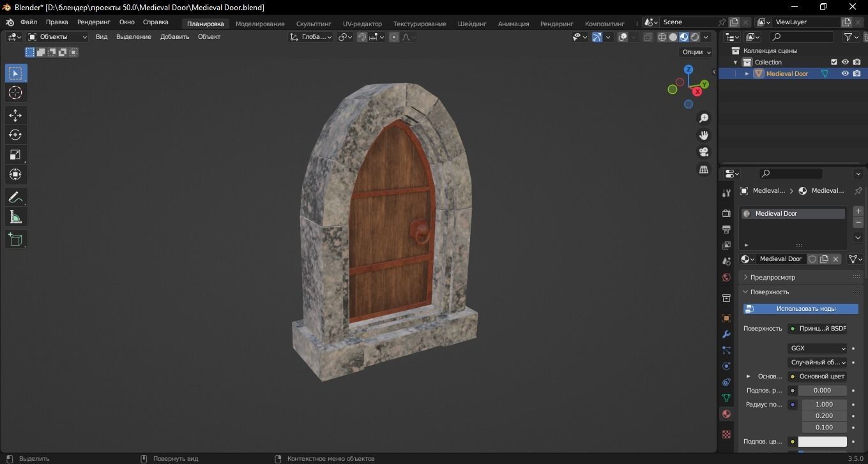Select the Scale tool
Image resolution: width=868 pixels, height=464 pixels.
coord(16,154)
